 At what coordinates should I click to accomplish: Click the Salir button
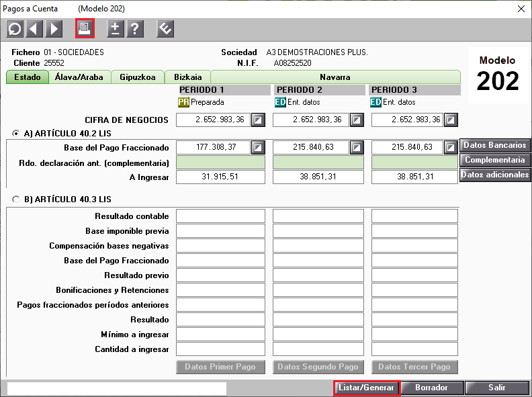pyautogui.click(x=497, y=388)
